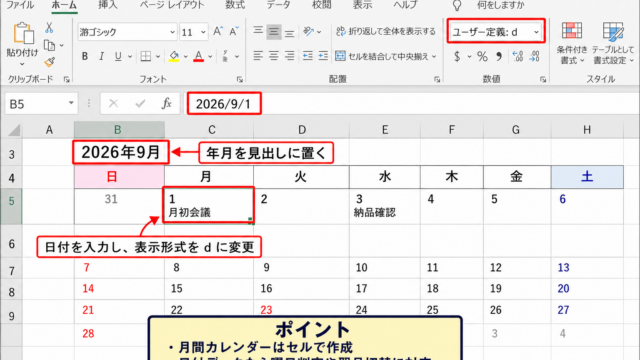Click the Decrease Indent icon
Viewport: 640px width, 360px height.
308,56
